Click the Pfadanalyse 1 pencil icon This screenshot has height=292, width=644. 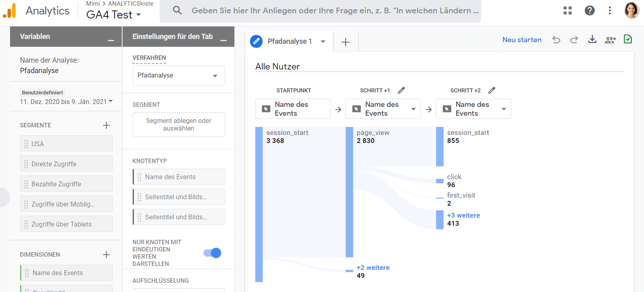[x=256, y=41]
